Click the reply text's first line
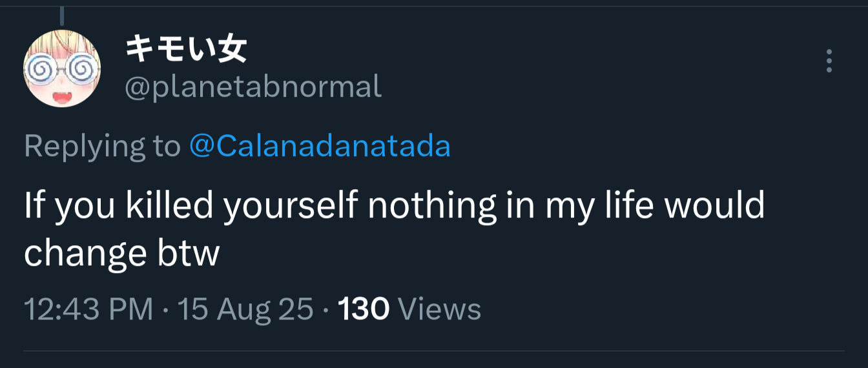 click(394, 206)
